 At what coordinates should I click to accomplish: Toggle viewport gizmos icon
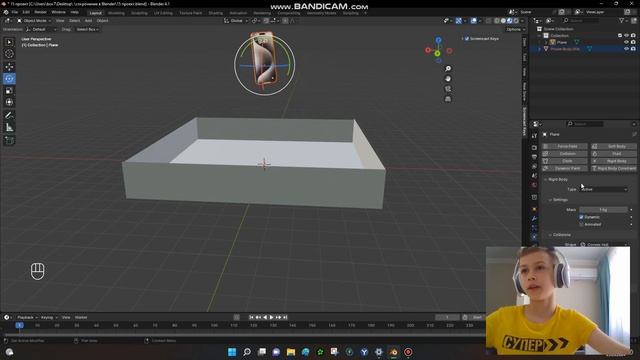point(459,20)
